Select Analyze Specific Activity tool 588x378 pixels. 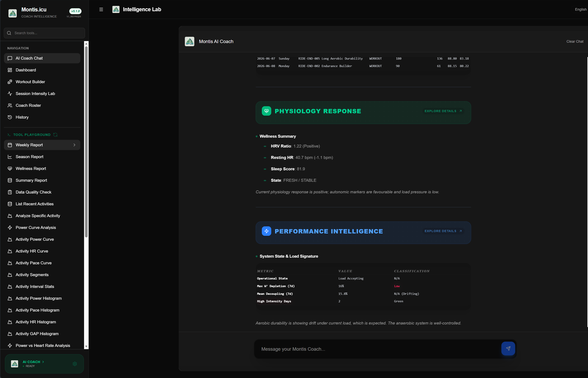pyautogui.click(x=42, y=216)
